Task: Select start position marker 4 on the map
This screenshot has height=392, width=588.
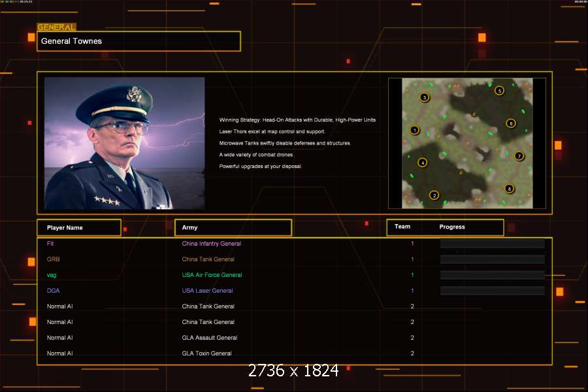Action: [423, 163]
